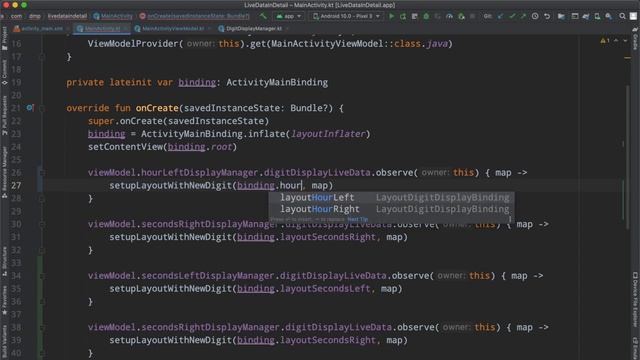
Task: Click the fold end marker on line 17
Action: coord(42,57)
